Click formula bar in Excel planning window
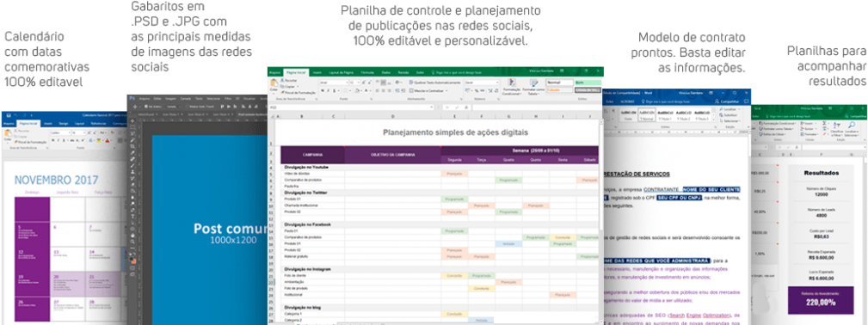Viewport: 868px width, 325px height. coord(537,107)
